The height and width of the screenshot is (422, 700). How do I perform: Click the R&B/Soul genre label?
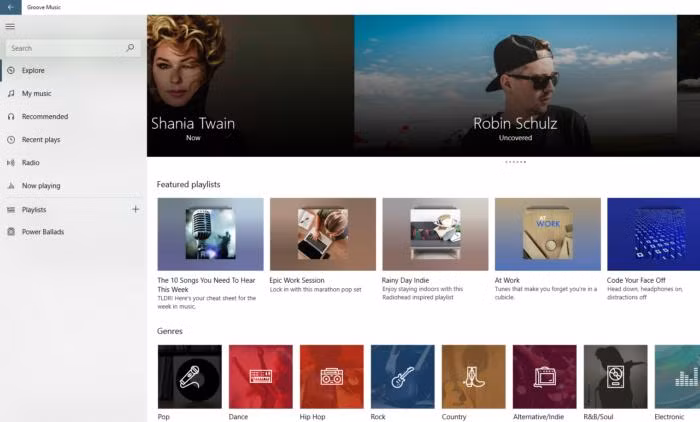[599, 417]
